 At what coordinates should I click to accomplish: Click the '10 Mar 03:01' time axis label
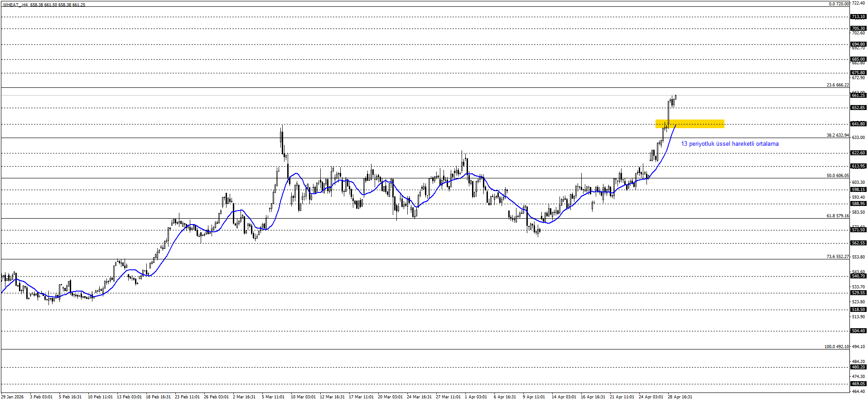click(303, 397)
